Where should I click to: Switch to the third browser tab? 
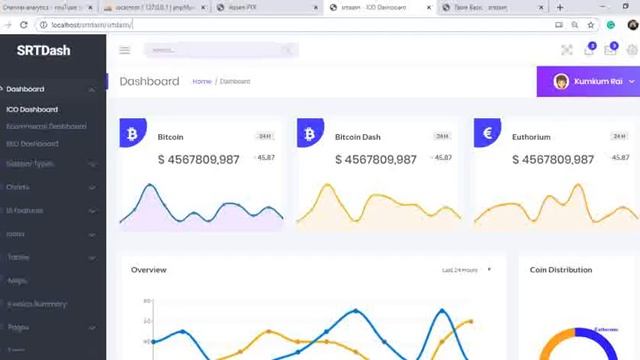tap(267, 7)
